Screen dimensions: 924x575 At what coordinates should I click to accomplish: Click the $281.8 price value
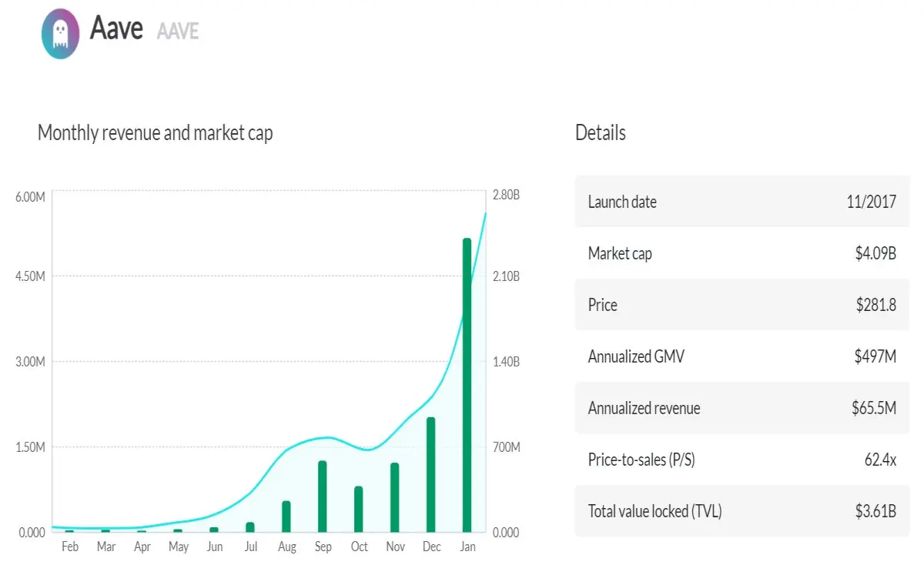coord(876,305)
